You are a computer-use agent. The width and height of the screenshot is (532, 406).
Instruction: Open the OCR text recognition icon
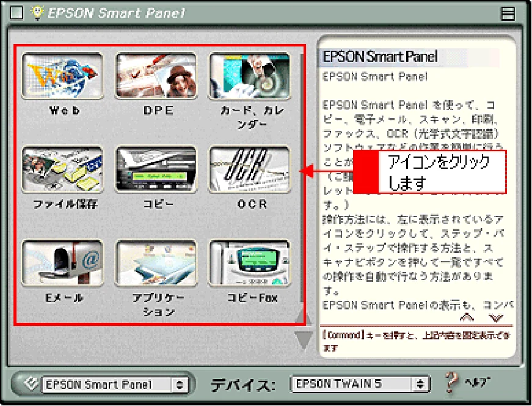coord(250,169)
